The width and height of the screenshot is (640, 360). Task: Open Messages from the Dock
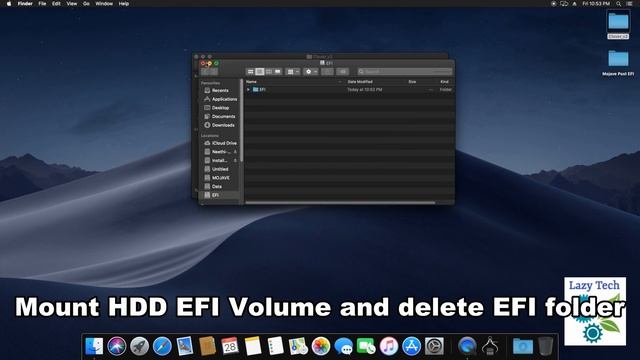343,346
